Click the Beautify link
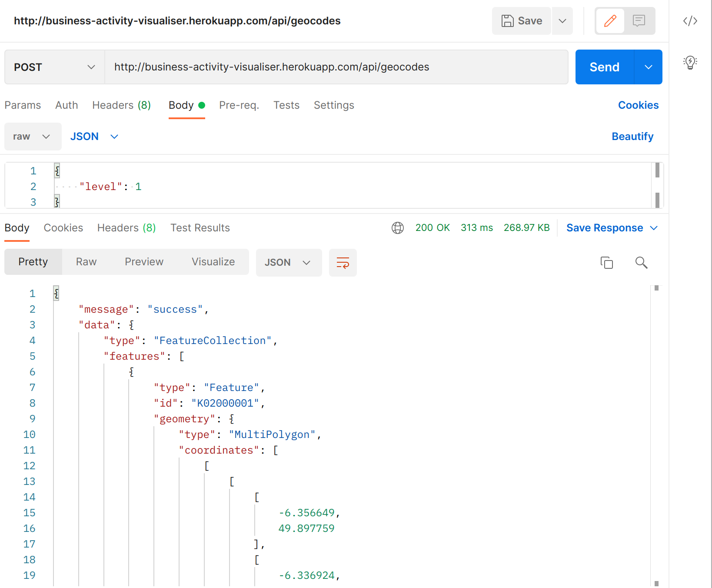Image resolution: width=712 pixels, height=588 pixels. [632, 137]
